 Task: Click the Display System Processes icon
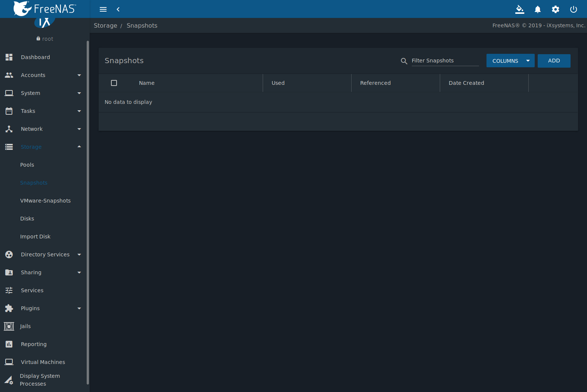pyautogui.click(x=9, y=380)
